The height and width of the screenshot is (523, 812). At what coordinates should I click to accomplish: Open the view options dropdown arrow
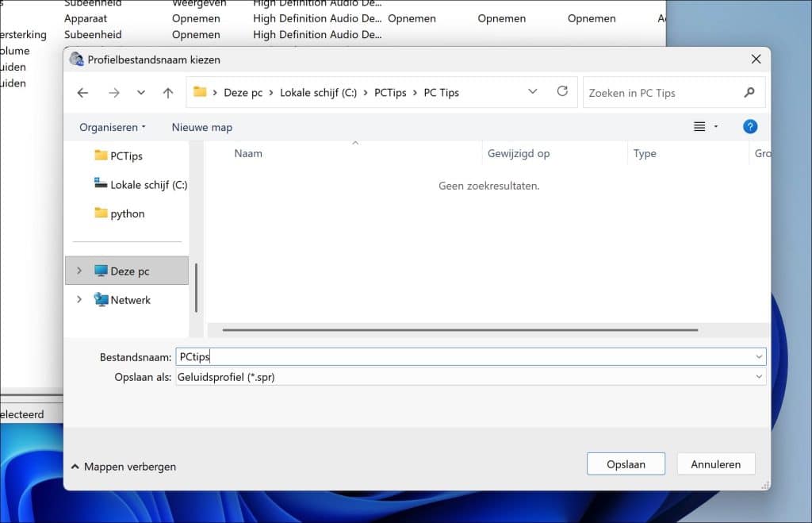pyautogui.click(x=716, y=126)
